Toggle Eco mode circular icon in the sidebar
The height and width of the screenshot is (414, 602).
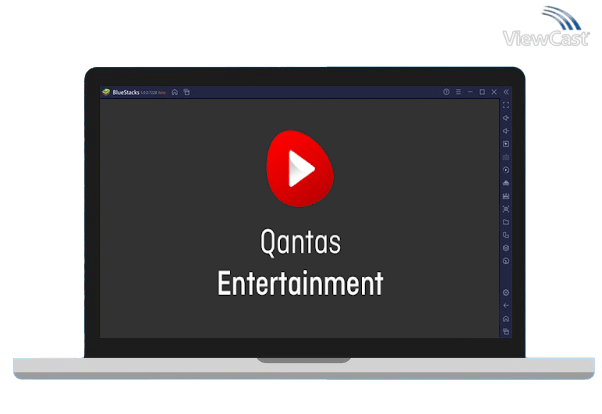point(506,261)
